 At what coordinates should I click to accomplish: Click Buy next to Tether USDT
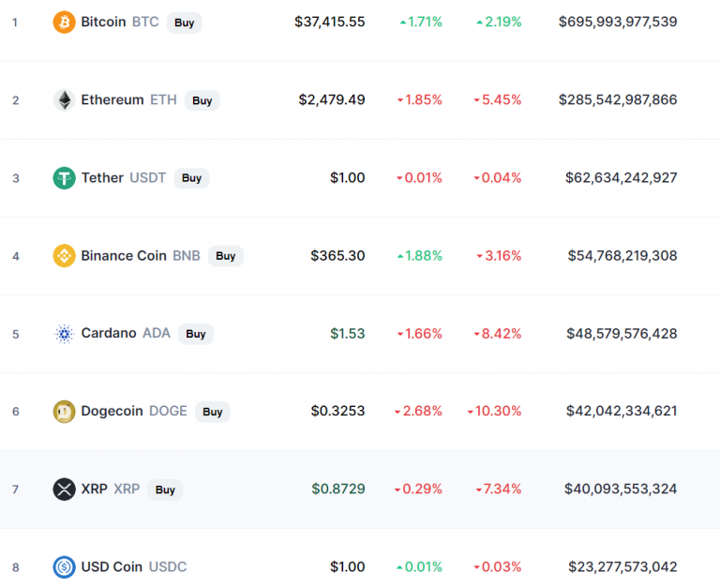tap(191, 178)
